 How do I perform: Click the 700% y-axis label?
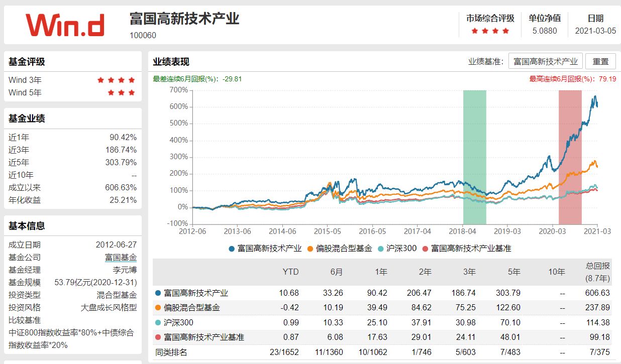[179, 90]
